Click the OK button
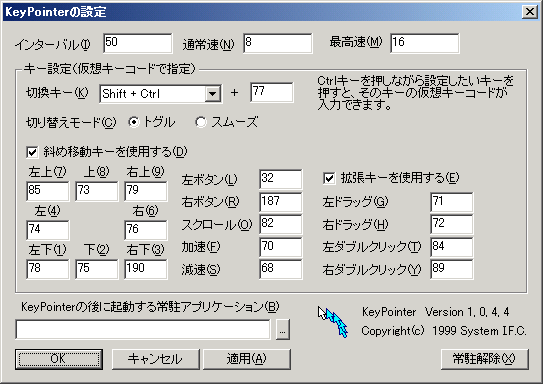 click(59, 359)
